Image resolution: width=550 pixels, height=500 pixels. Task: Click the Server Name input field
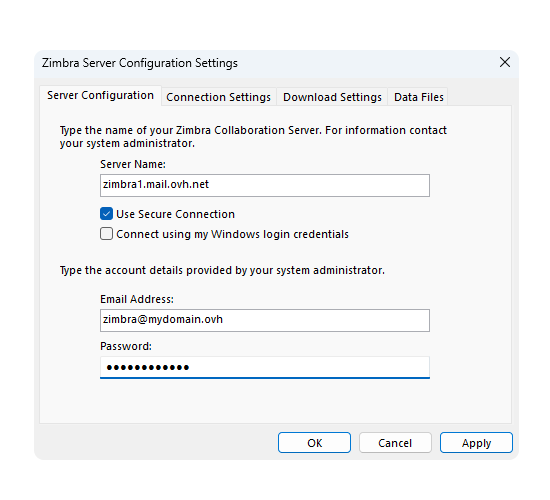[x=265, y=185]
